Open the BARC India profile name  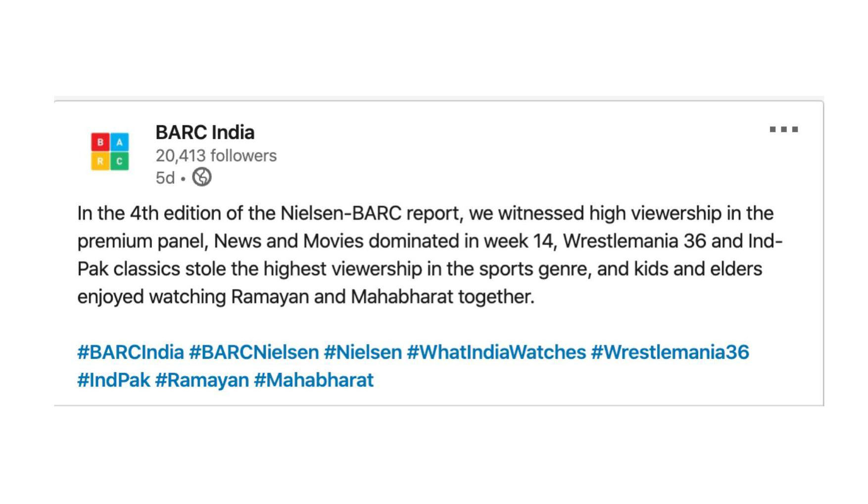205,132
